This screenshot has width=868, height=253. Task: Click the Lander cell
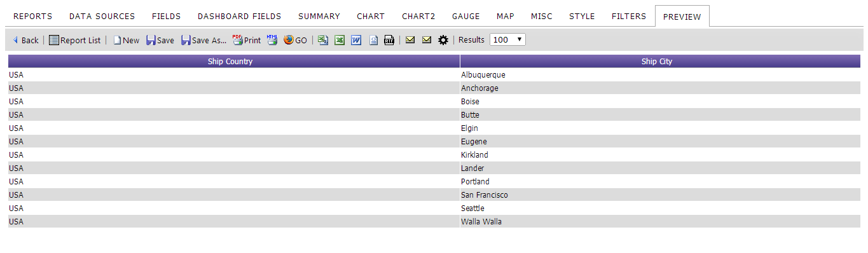[660, 168]
